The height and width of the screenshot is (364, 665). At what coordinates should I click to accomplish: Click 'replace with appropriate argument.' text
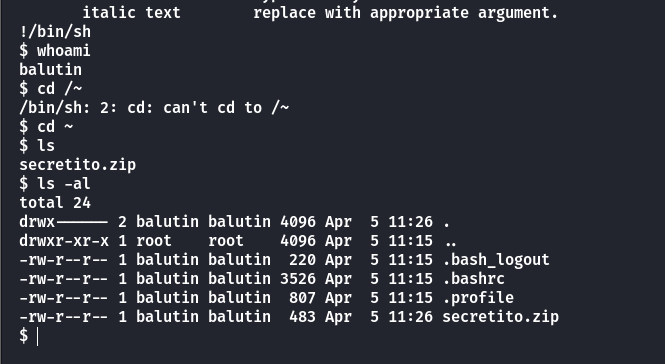pos(405,13)
